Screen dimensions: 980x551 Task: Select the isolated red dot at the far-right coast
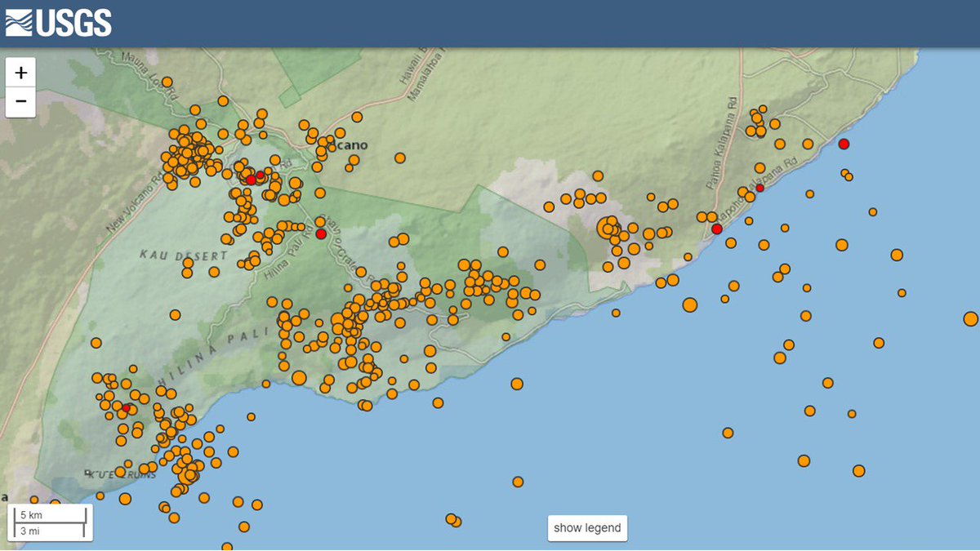point(842,144)
